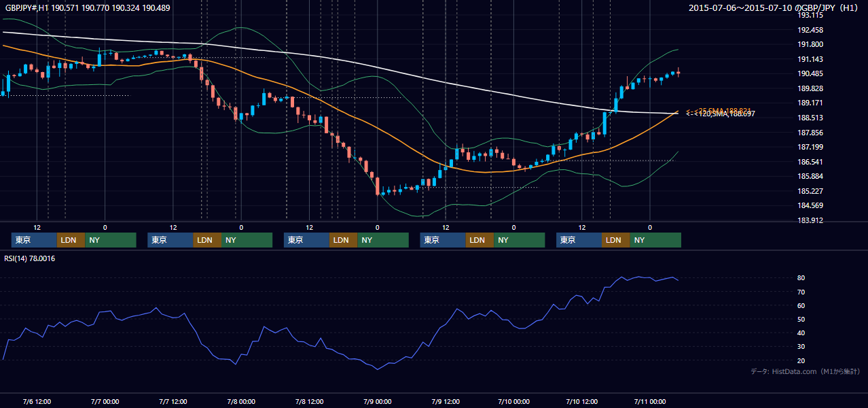Open the HistData.com data credit text
868x408 pixels.
tap(806, 371)
